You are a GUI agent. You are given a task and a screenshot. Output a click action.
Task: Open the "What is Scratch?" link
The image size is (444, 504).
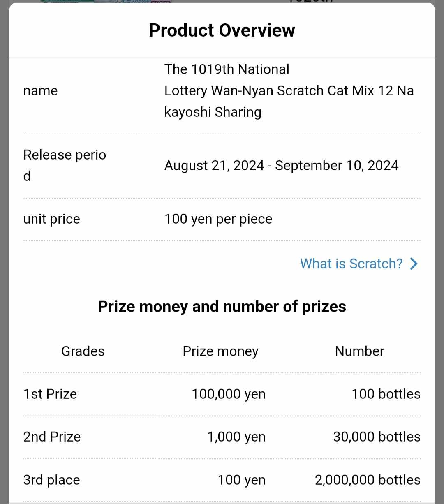(x=351, y=264)
